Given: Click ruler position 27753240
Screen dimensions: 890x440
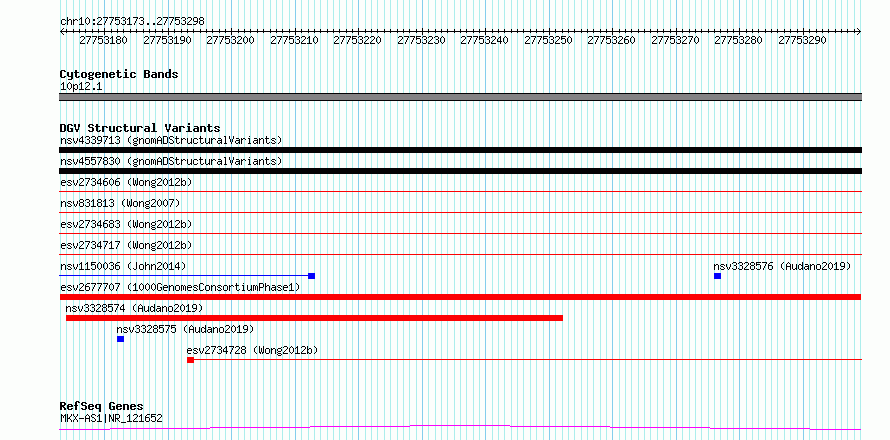Looking at the screenshot, I should coord(485,40).
